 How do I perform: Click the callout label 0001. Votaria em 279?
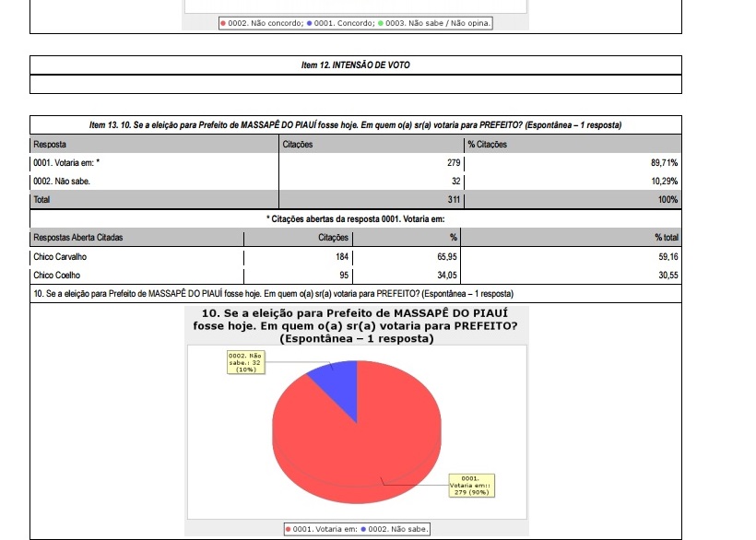471,486
